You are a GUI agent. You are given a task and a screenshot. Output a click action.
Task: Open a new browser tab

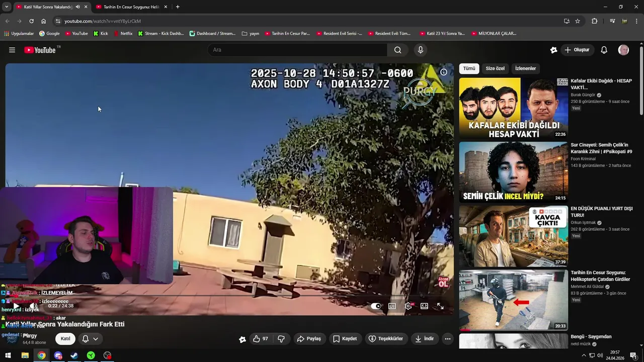pyautogui.click(x=178, y=7)
